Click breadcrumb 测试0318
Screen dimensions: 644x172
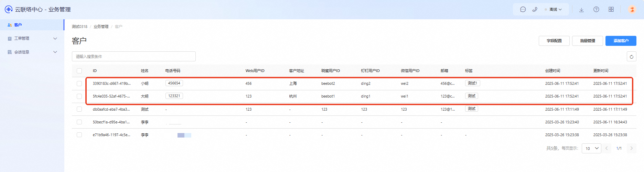(x=79, y=27)
